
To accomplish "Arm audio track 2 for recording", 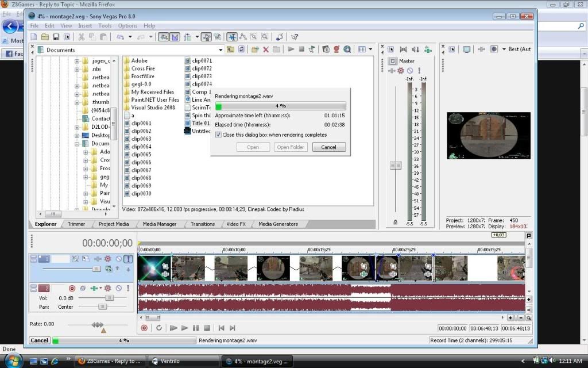I will point(72,288).
